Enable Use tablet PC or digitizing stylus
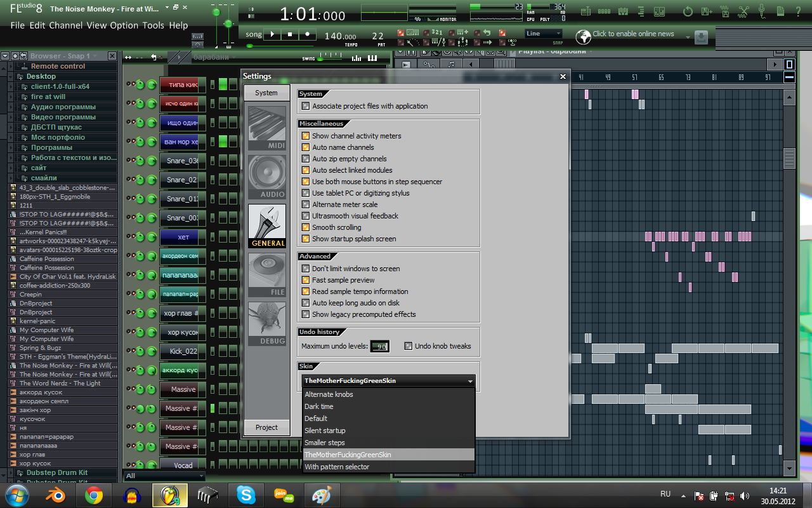 click(306, 193)
